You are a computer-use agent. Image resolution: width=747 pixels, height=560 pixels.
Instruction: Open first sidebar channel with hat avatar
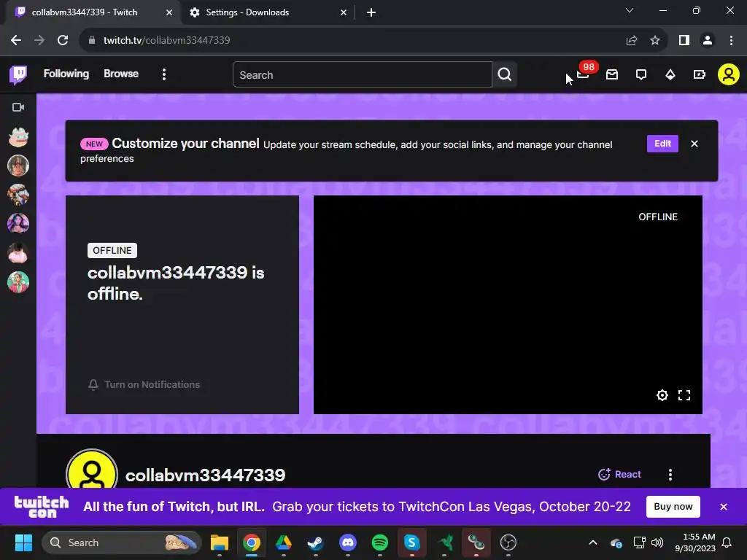click(18, 136)
